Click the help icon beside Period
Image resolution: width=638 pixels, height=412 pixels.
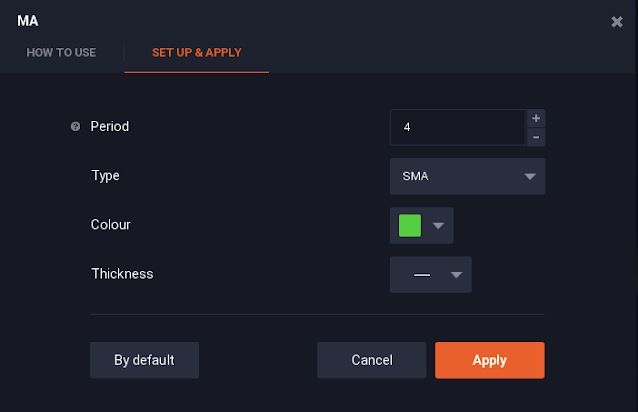pos(74,127)
